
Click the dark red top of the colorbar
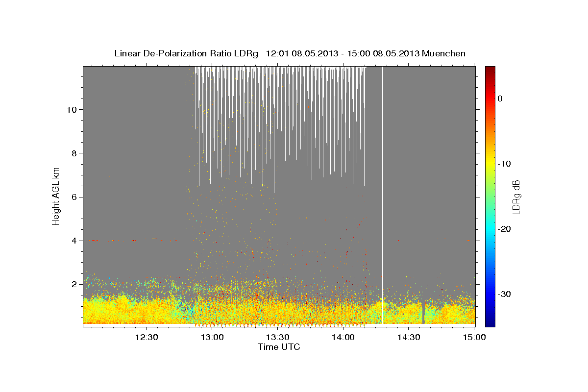tap(490, 70)
